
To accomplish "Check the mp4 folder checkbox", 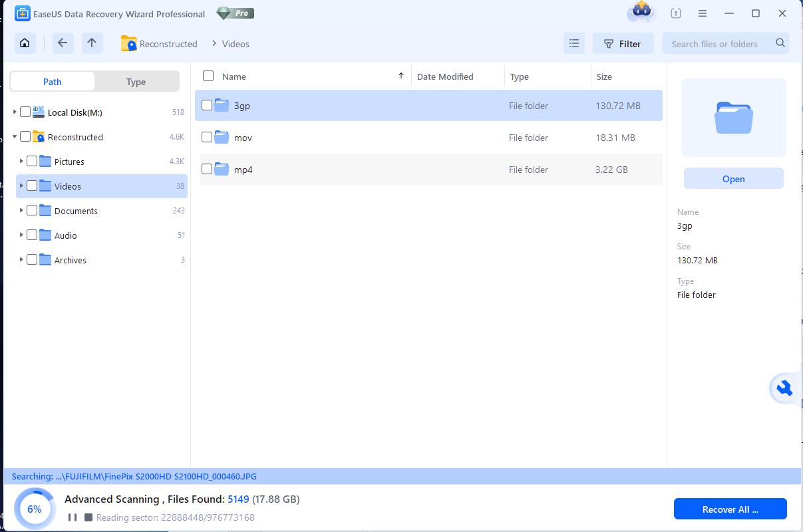I will (x=207, y=169).
